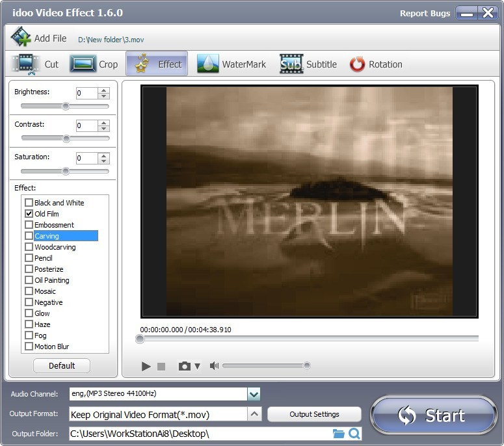
Task: Click the Add File film icon
Action: pyautogui.click(x=21, y=36)
